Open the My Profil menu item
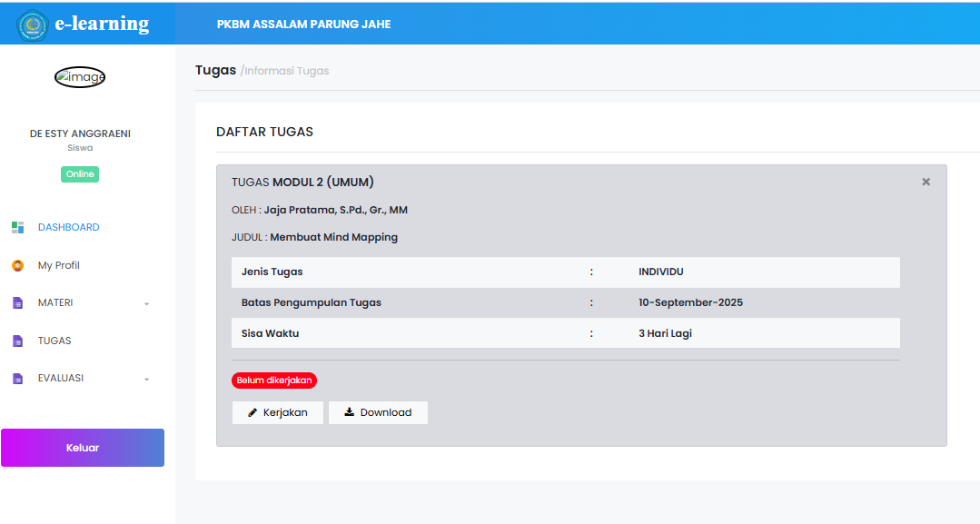This screenshot has width=980, height=524. (x=59, y=265)
